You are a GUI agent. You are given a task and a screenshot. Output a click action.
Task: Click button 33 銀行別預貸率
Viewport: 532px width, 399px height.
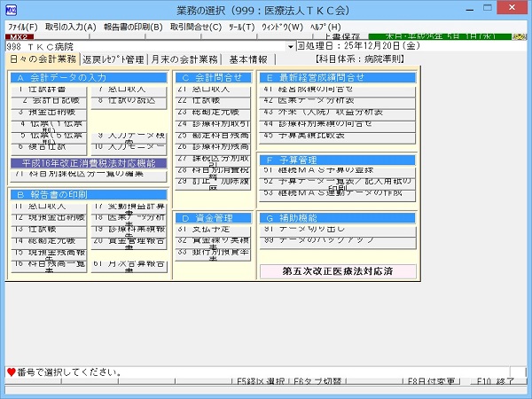pyautogui.click(x=213, y=255)
